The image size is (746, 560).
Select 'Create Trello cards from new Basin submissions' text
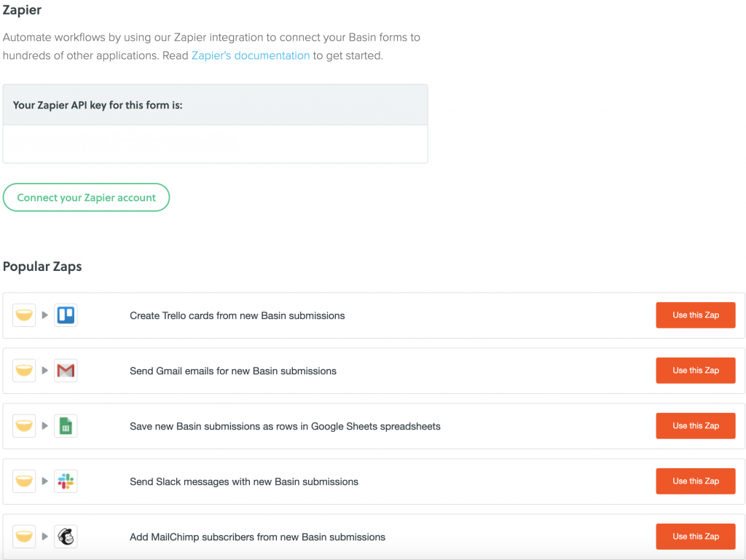point(237,315)
